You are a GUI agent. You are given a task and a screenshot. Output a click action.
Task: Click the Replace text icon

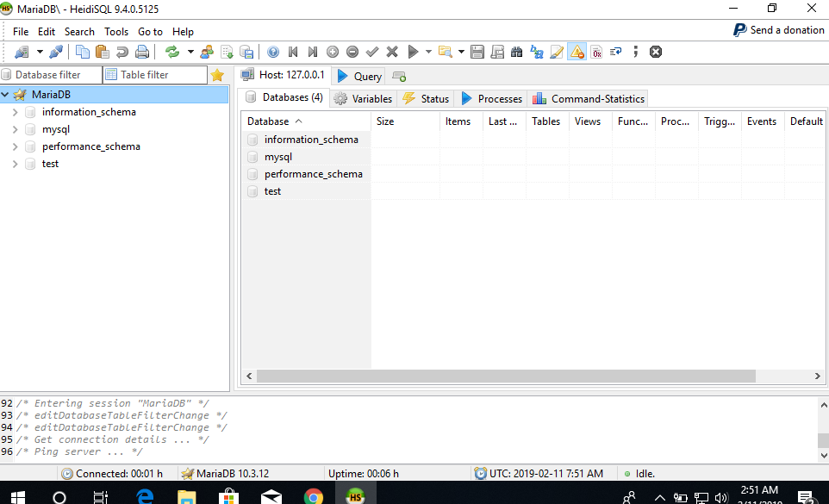(537, 52)
